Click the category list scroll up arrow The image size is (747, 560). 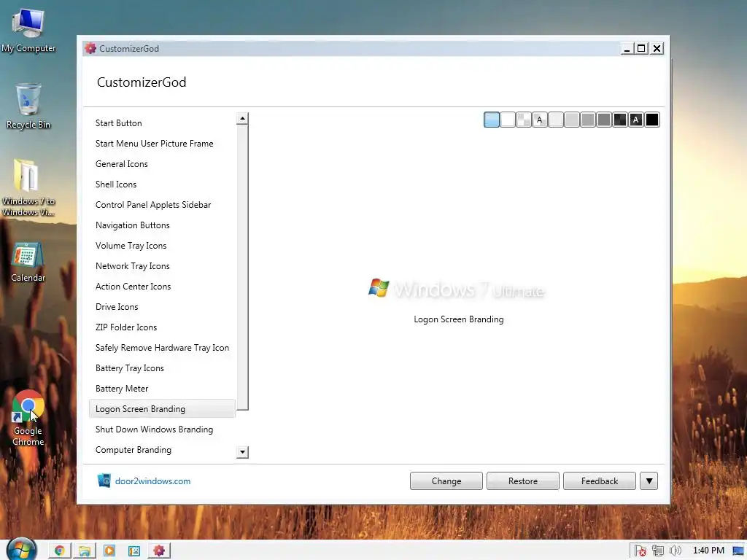point(242,119)
